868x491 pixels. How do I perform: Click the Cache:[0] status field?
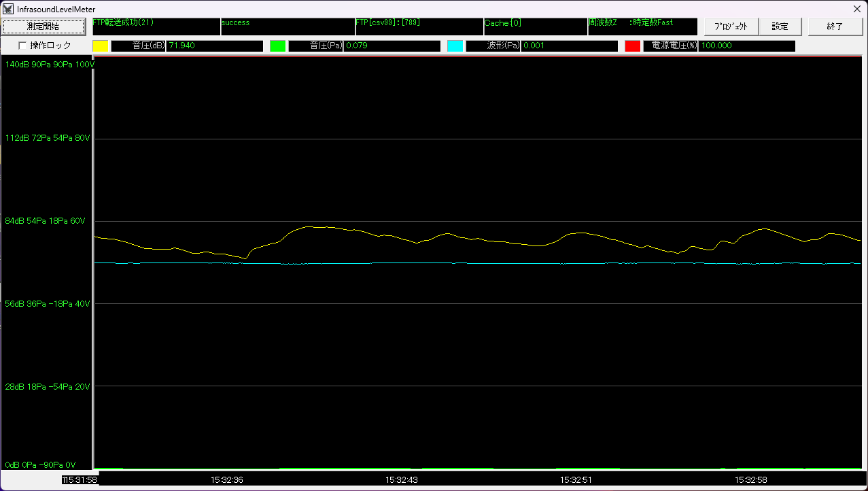tap(535, 27)
